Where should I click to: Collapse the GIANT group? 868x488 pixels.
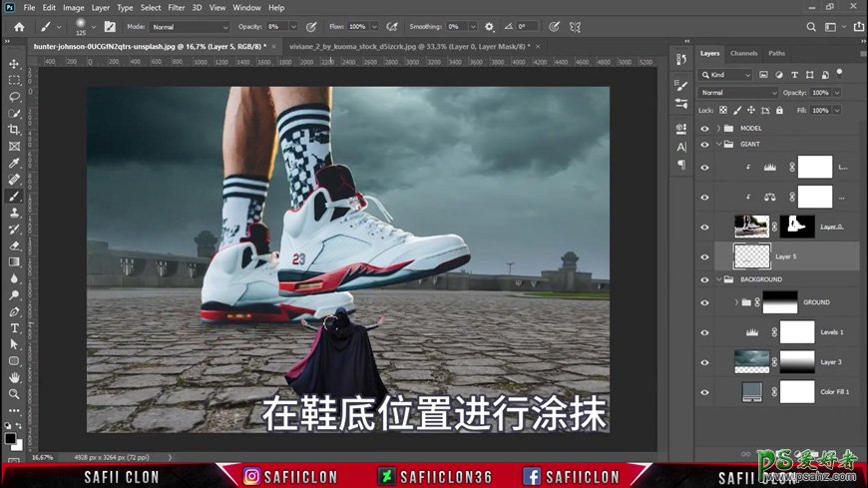click(x=718, y=144)
